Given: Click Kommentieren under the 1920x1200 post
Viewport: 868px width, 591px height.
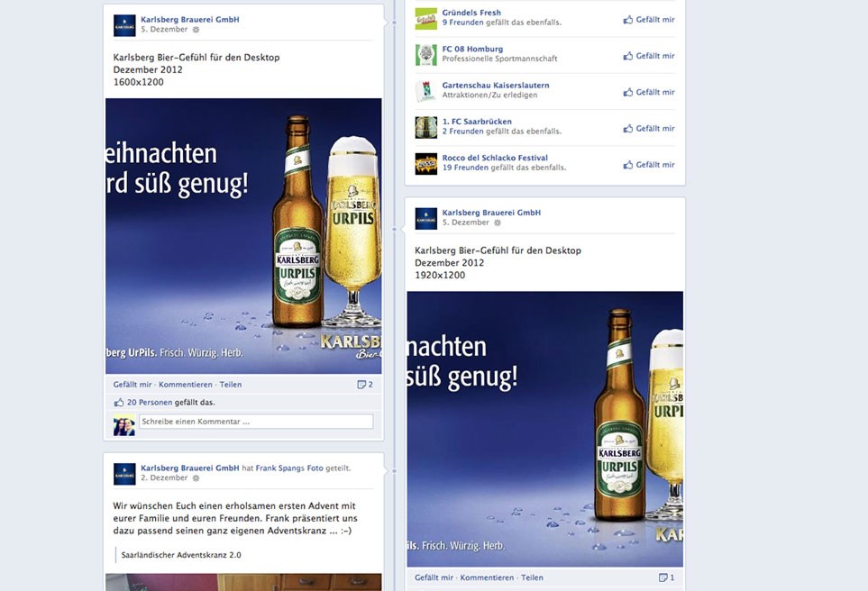Looking at the screenshot, I should click(x=487, y=577).
